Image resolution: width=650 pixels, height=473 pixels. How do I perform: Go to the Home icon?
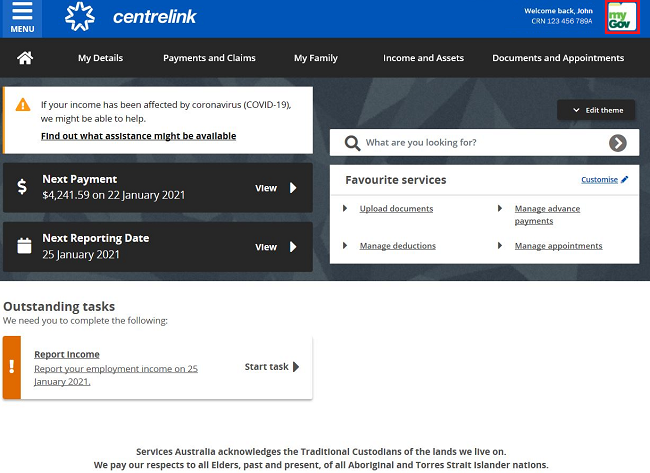pos(25,58)
